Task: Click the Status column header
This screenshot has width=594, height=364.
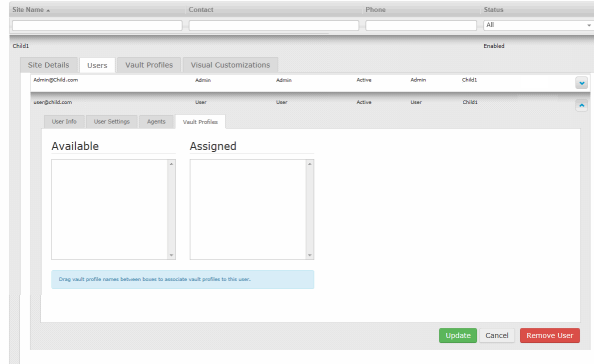Action: coord(493,10)
